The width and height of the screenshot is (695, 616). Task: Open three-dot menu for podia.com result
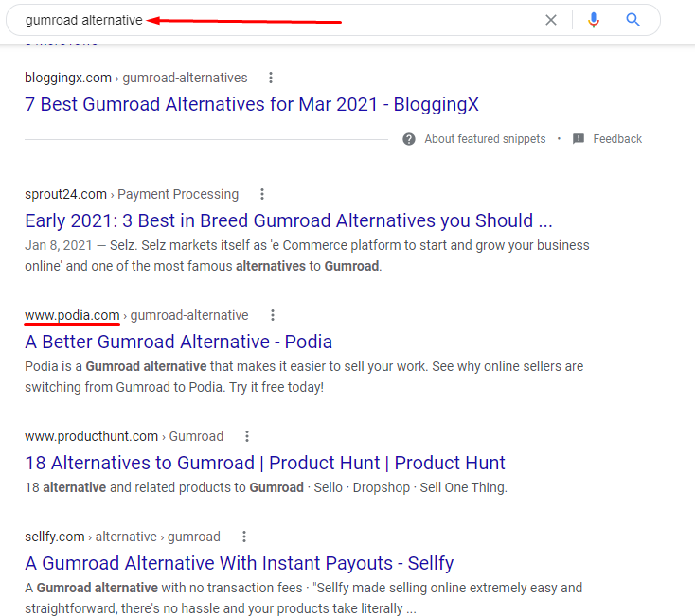coord(273,315)
